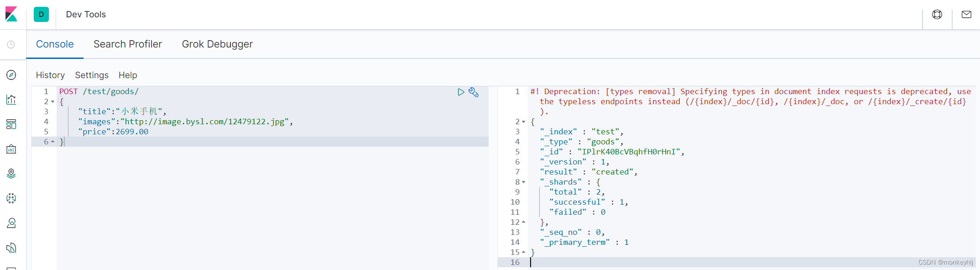980x270 pixels.
Task: Collapse _shards block at output line 8
Action: tap(524, 182)
